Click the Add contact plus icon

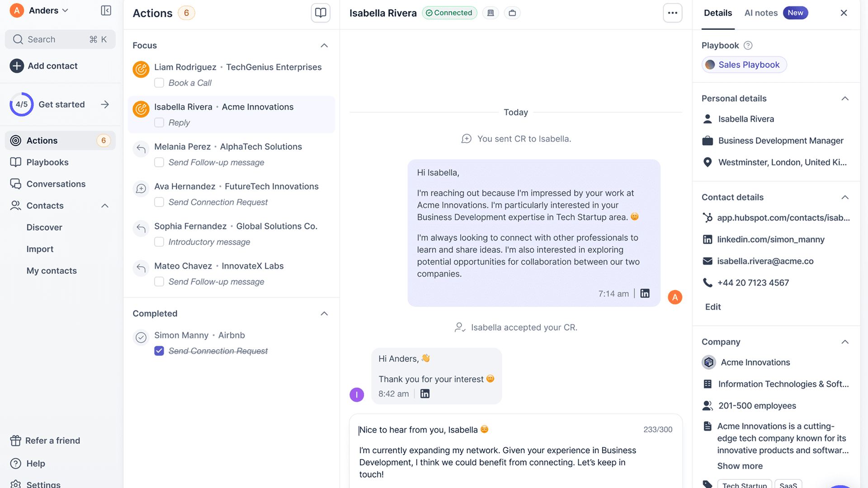[x=17, y=66]
